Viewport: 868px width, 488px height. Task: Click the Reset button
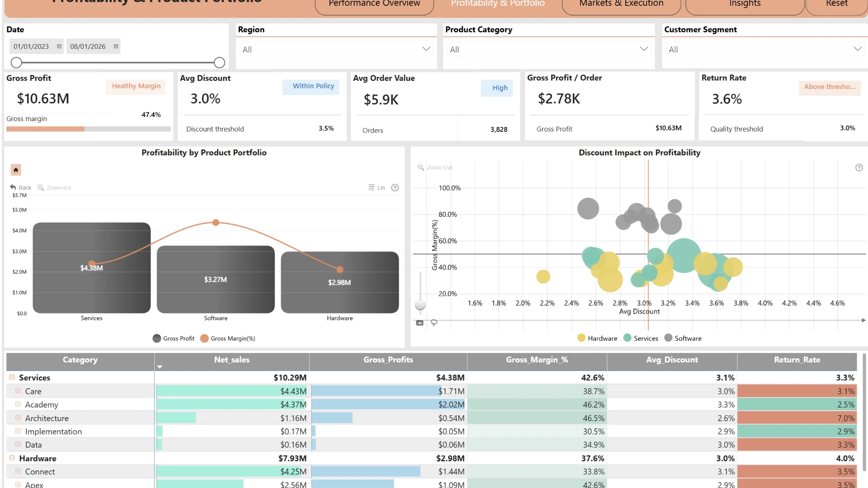coord(837,5)
